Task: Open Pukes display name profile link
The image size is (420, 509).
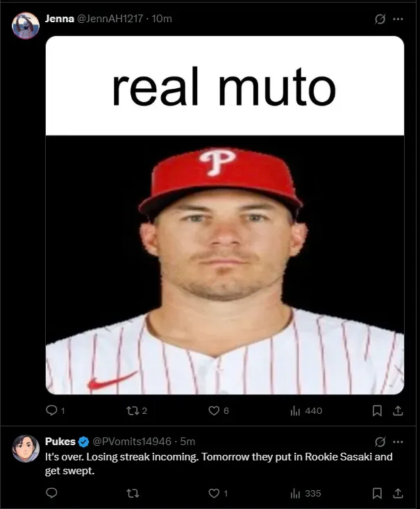Action: click(60, 442)
